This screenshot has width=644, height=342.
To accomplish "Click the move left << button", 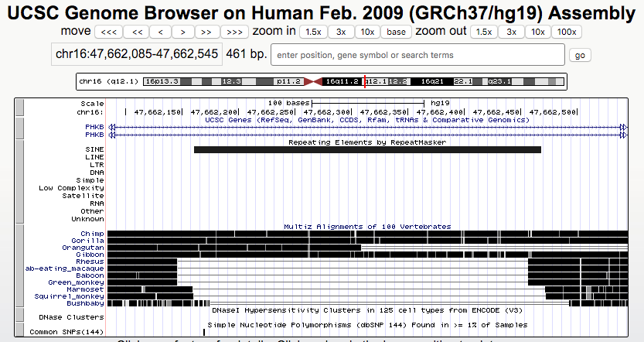I will tap(137, 32).
